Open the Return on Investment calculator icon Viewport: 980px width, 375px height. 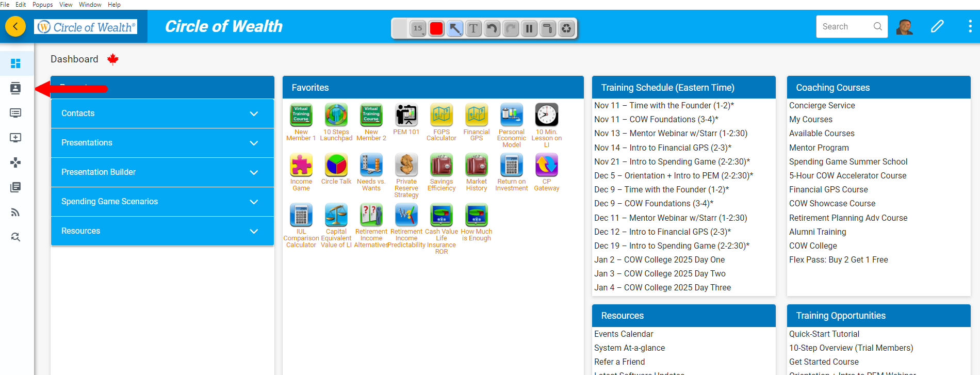[512, 172]
